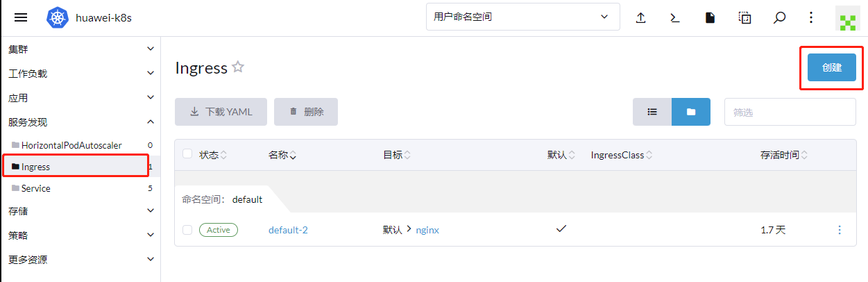Open the default-2 ingress link
Screen dimensions: 868x282
pyautogui.click(x=288, y=230)
